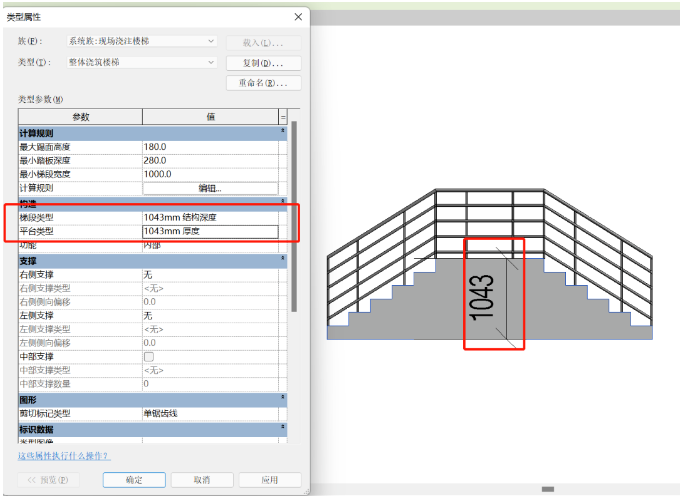Image resolution: width=682 pixels, height=499 pixels.
Task: Collapse the 支撑 section
Action: (283, 258)
